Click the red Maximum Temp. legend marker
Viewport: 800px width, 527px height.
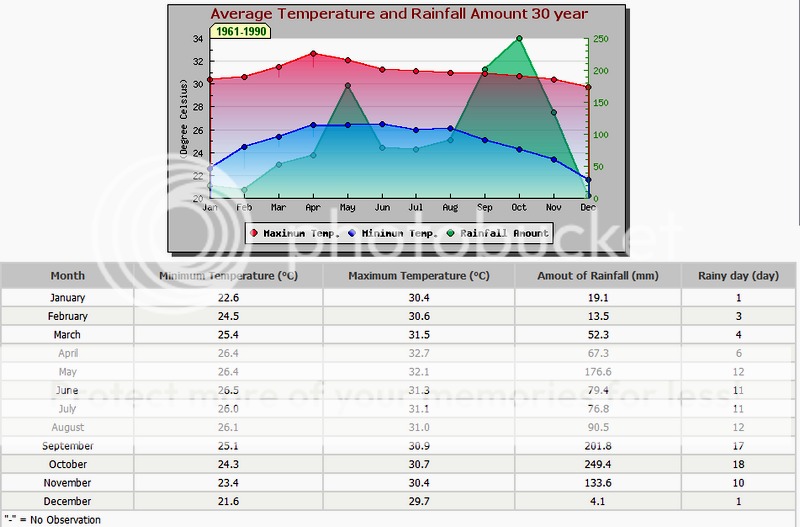click(x=253, y=233)
